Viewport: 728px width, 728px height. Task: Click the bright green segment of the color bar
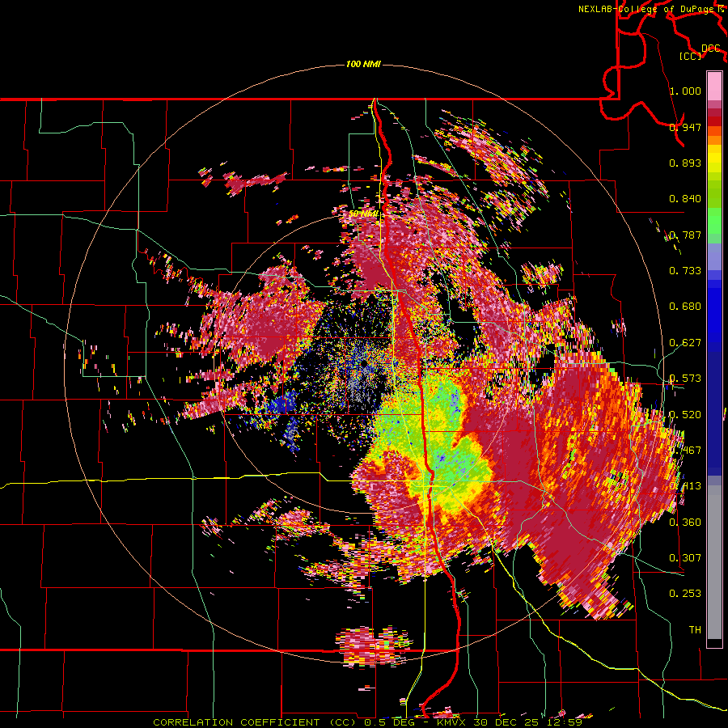(714, 220)
